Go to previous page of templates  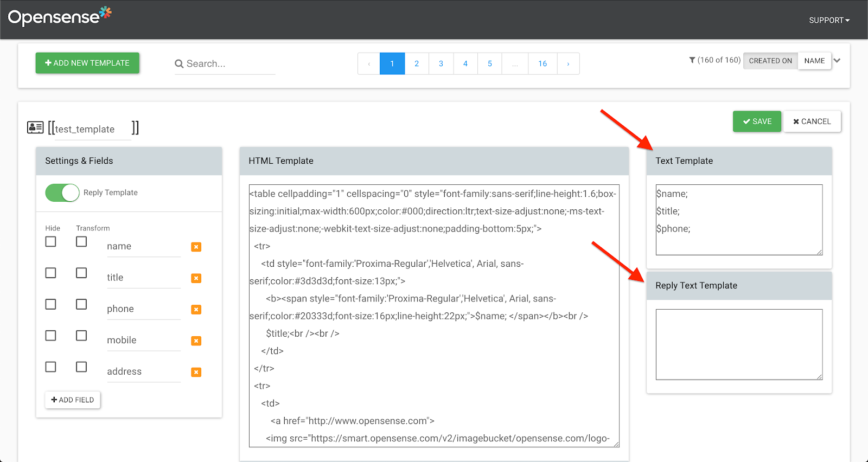point(369,63)
